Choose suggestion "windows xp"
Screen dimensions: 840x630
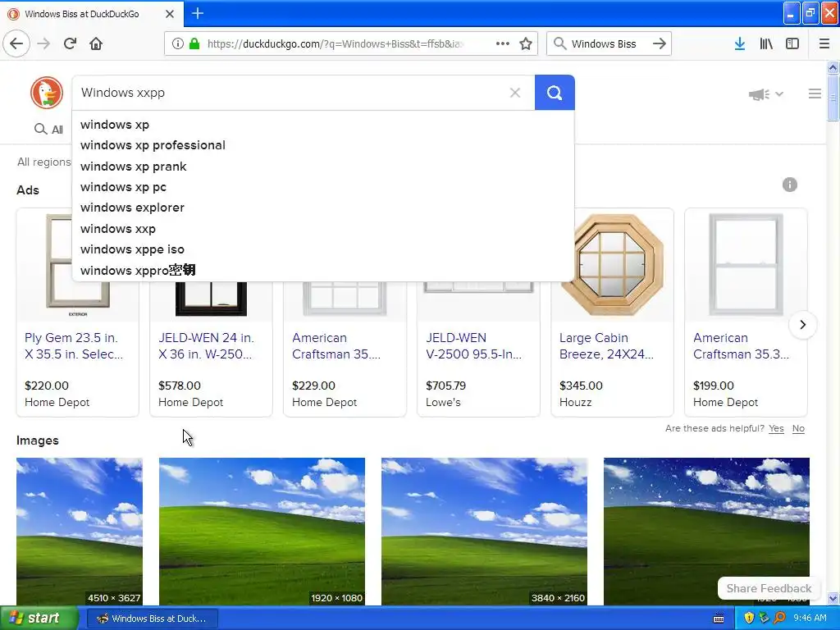coord(323,125)
